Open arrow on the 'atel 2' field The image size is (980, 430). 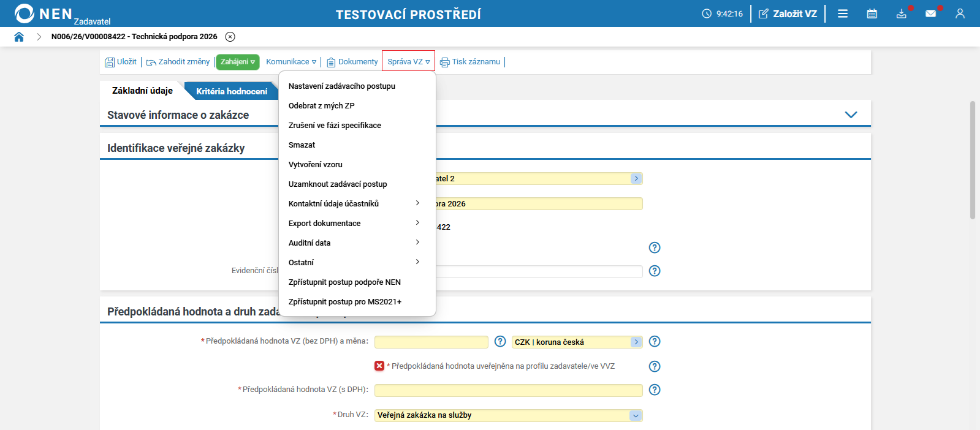[x=636, y=179]
